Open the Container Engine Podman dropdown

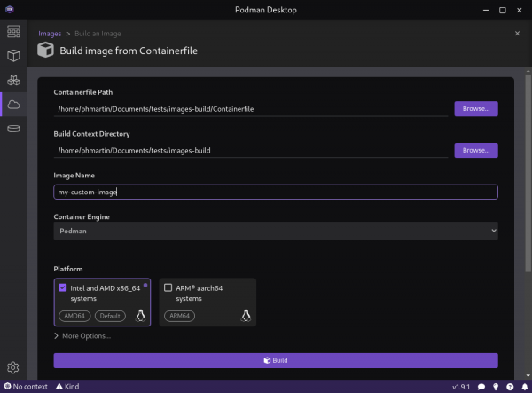coord(276,231)
